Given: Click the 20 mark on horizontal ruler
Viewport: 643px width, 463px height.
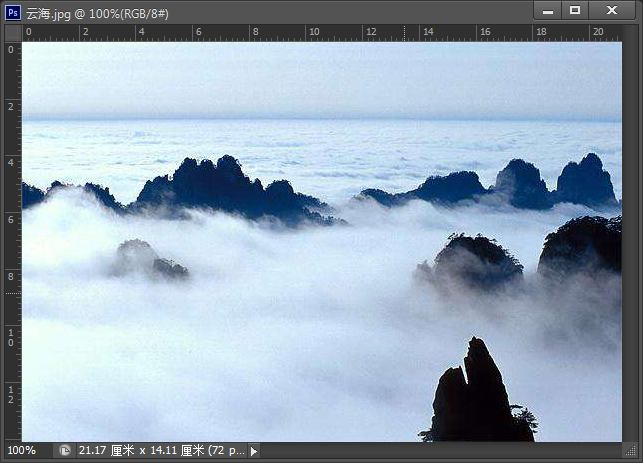Looking at the screenshot, I should (x=597, y=32).
